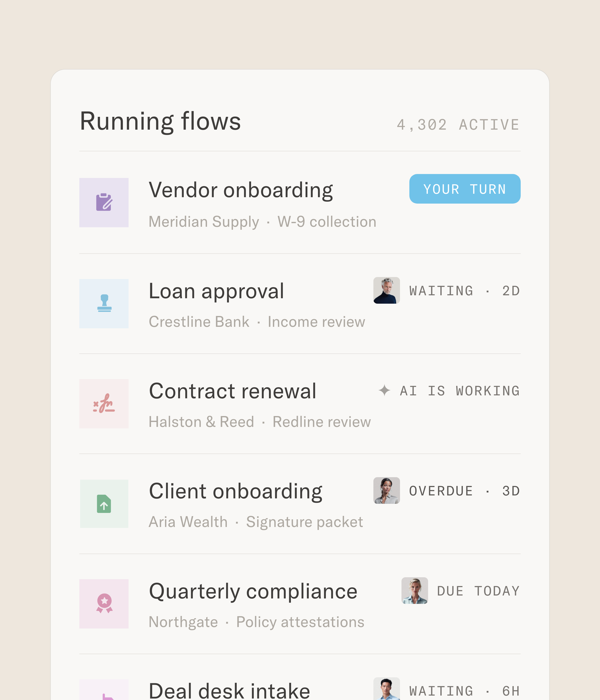Click the pink award ribbon icon

tap(104, 604)
